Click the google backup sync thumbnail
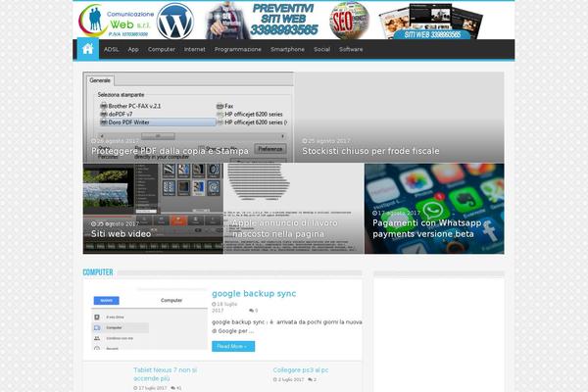 pos(149,319)
